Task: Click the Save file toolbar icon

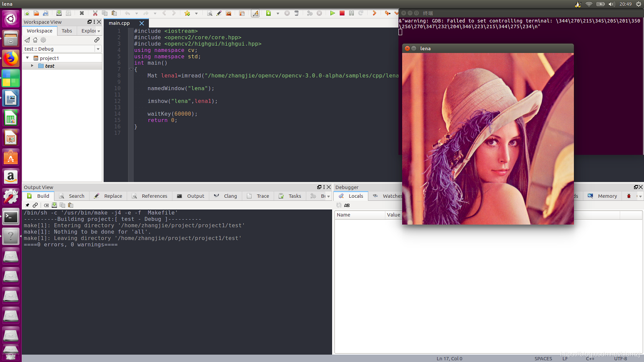Action: point(59,13)
